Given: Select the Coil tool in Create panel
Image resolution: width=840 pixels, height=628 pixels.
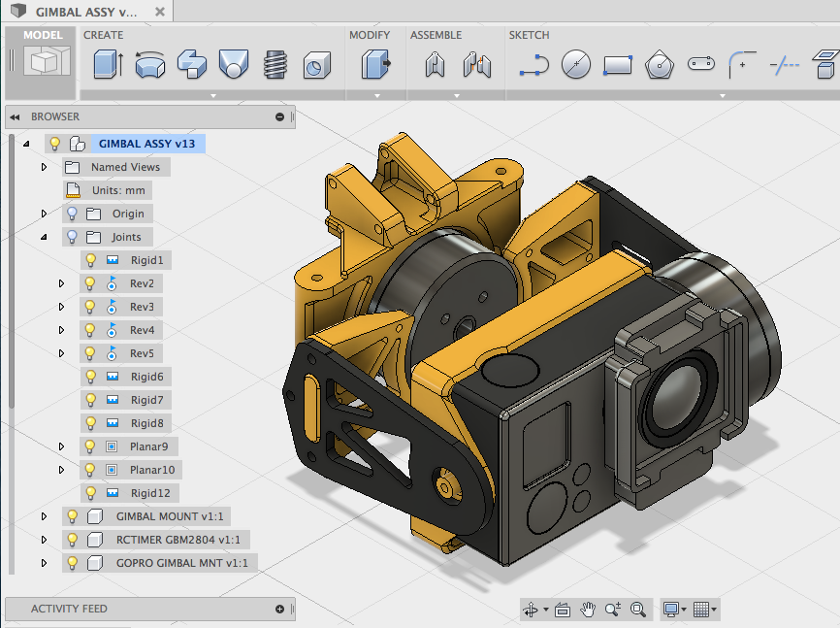Looking at the screenshot, I should tap(275, 63).
